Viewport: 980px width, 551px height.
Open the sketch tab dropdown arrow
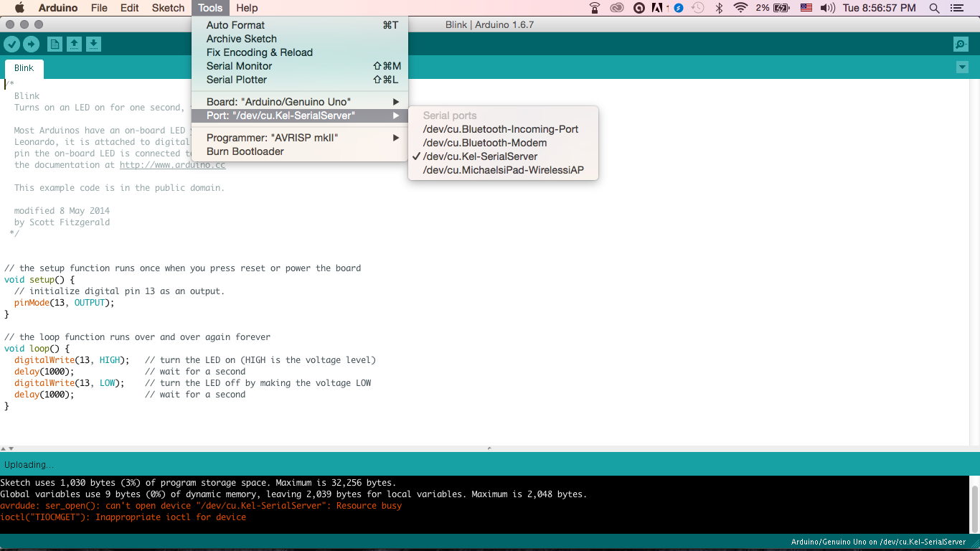(x=962, y=67)
